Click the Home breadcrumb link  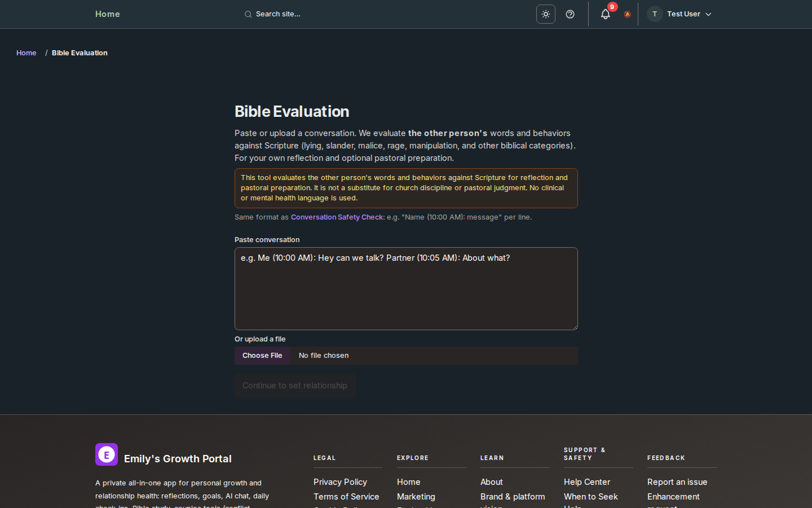[26, 52]
